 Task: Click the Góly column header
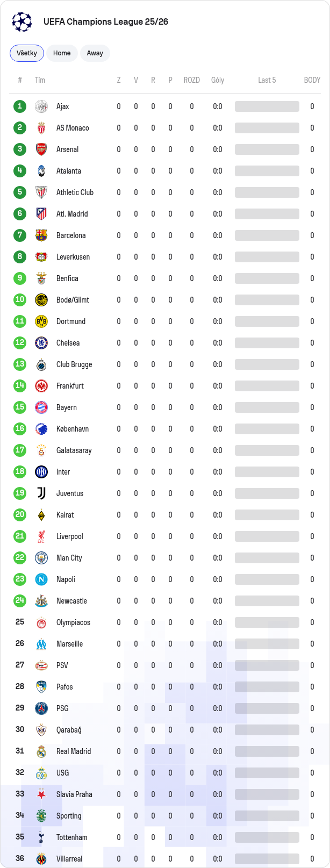click(x=218, y=80)
